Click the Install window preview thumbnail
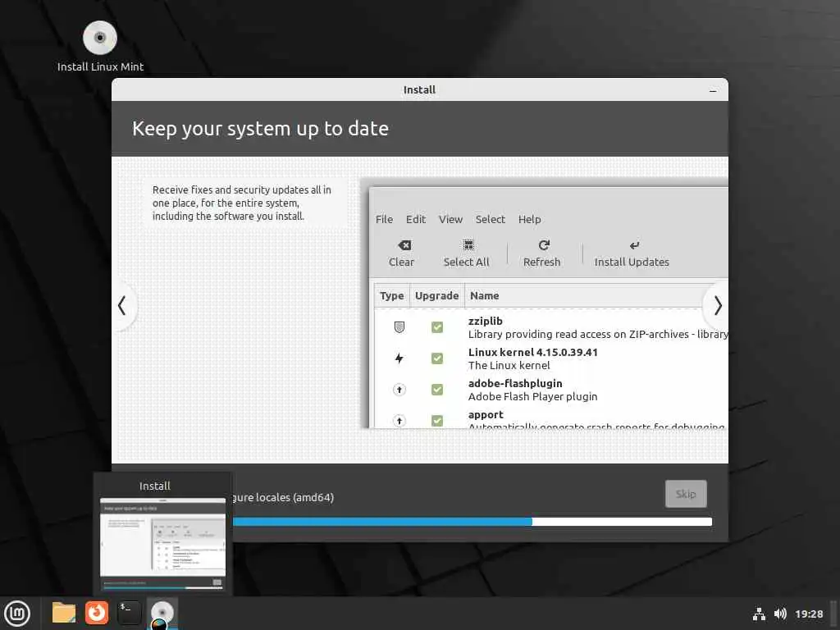Image resolution: width=840 pixels, height=630 pixels. pyautogui.click(x=163, y=544)
